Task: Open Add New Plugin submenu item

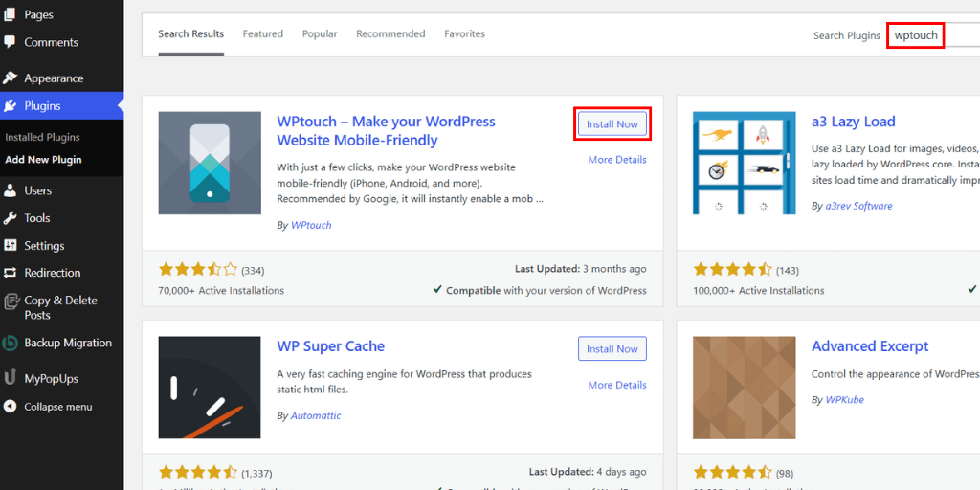Action: coord(43,160)
